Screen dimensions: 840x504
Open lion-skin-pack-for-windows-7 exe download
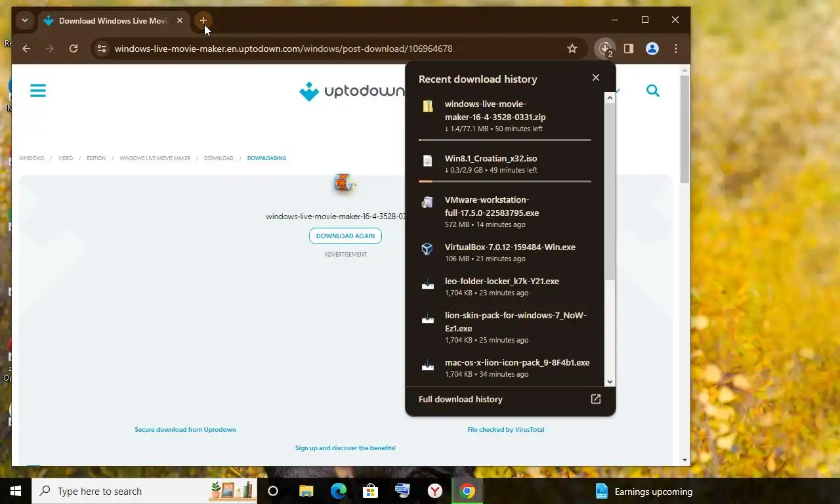pos(505,327)
